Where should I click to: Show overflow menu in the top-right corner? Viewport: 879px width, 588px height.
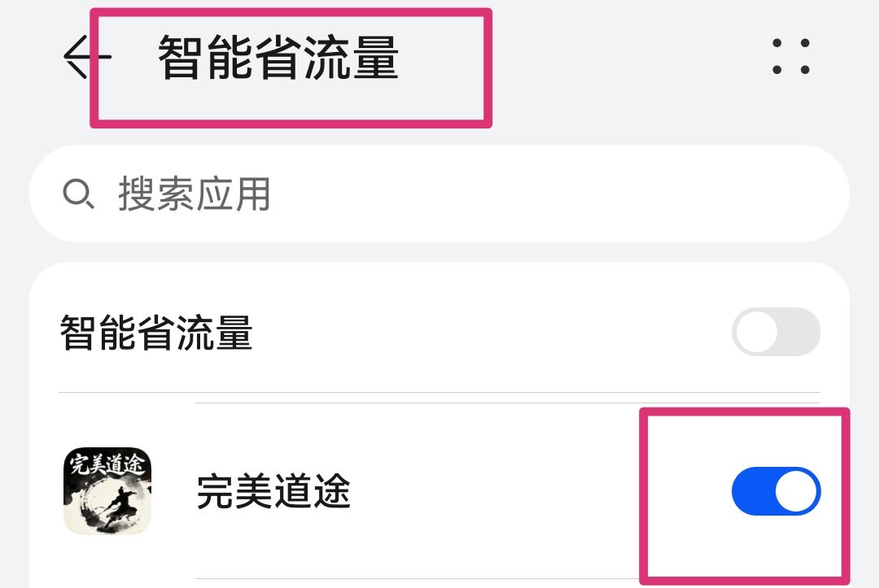[791, 57]
